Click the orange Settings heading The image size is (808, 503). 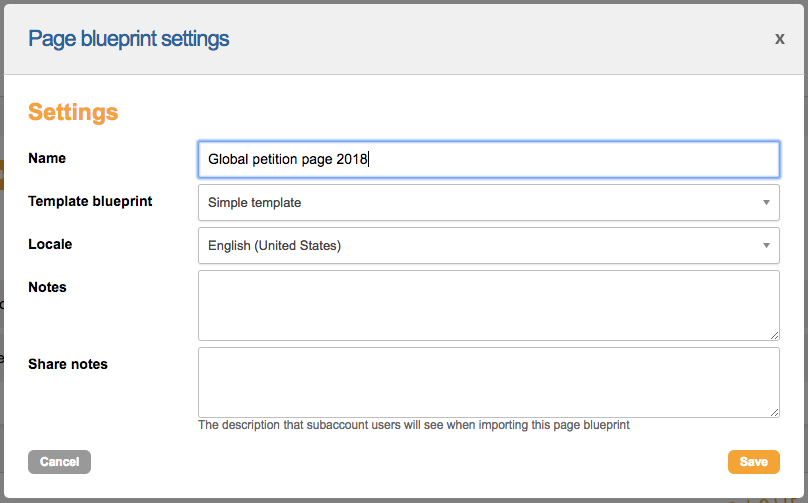(x=73, y=112)
